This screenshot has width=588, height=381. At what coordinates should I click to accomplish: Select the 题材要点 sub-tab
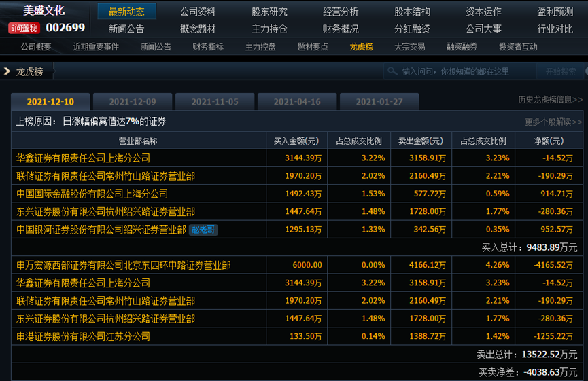tap(313, 47)
